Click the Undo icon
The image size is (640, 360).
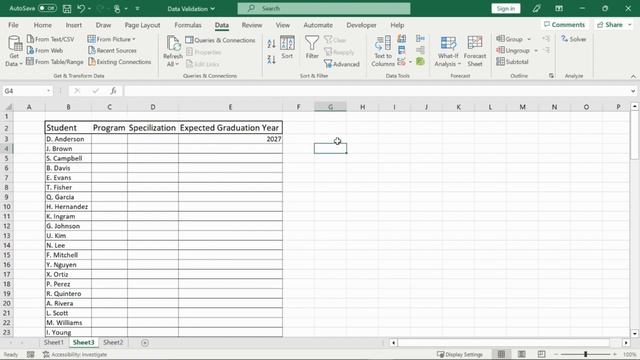[x=81, y=9]
